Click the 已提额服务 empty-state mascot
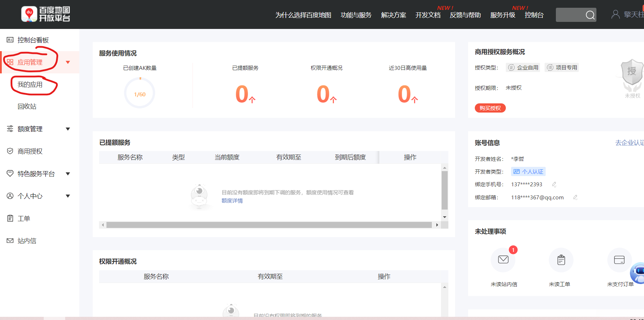Screen dimensions: 644x320 coord(199,197)
